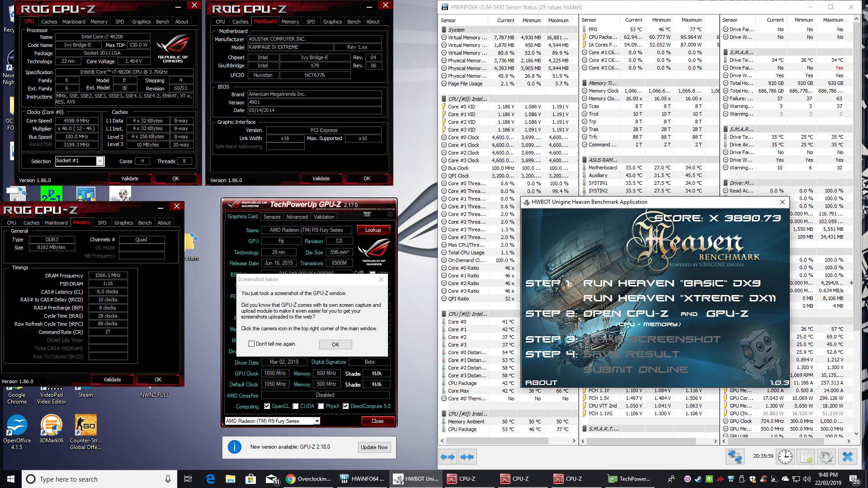The height and width of the screenshot is (488, 868).
Task: Open Advanced tab in GPU-Z
Action: click(x=297, y=217)
